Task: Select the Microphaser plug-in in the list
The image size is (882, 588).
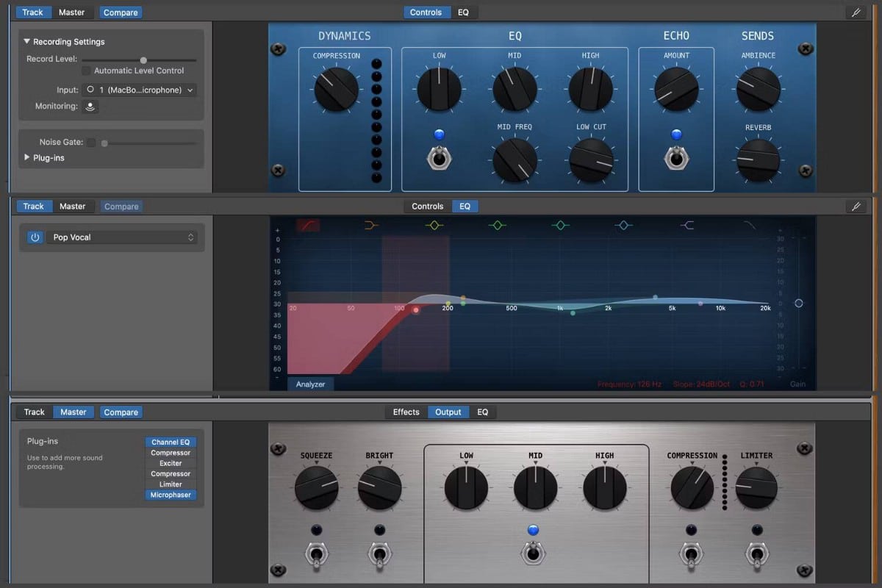Action: (x=171, y=495)
